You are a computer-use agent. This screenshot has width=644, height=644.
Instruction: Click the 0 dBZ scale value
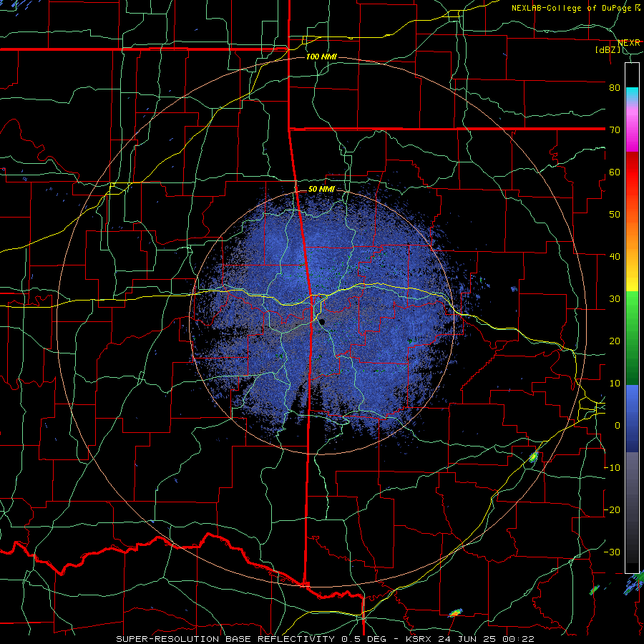pyautogui.click(x=618, y=426)
